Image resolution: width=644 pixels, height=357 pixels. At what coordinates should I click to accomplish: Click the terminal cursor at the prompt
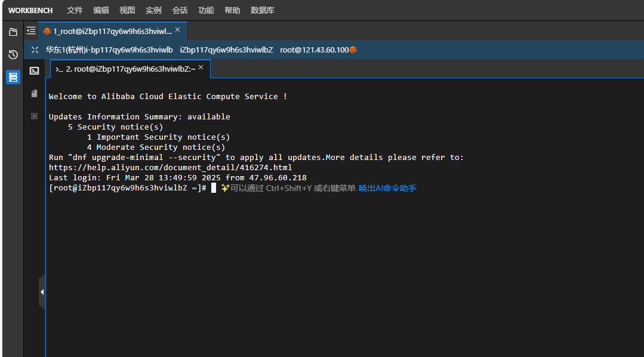coord(214,188)
